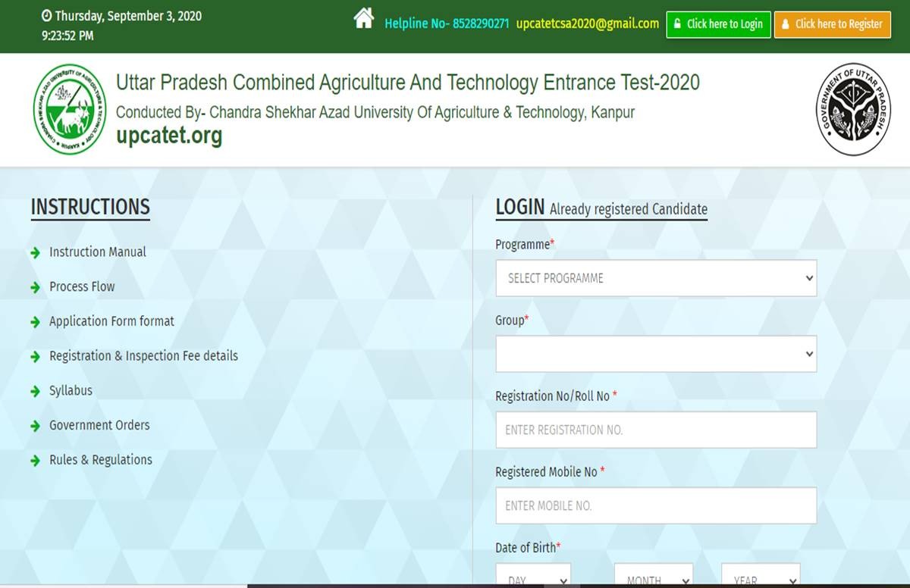Viewport: 910px width, 588px height.
Task: Click the arrow icon beside Government Orders
Action: click(x=35, y=427)
